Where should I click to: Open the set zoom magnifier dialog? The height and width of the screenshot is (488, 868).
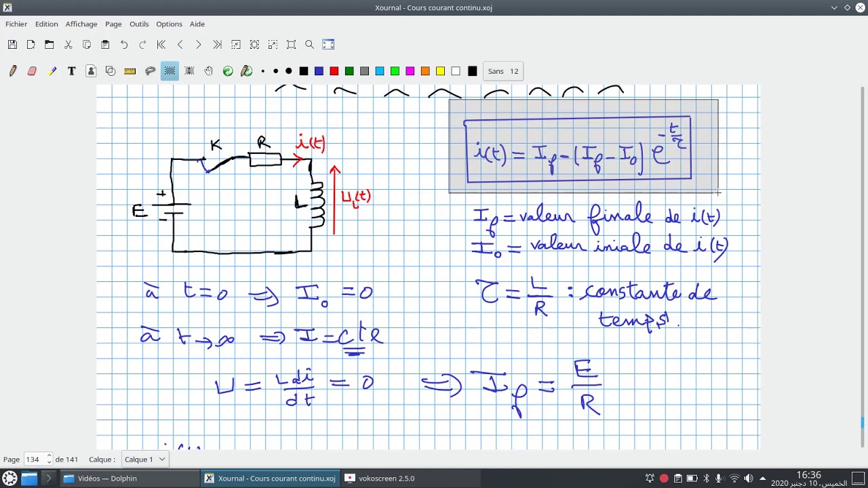pyautogui.click(x=310, y=45)
